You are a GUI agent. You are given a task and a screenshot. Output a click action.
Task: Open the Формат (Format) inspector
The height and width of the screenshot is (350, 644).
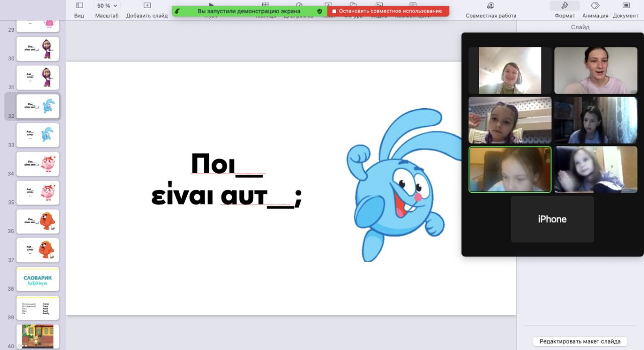coord(565,10)
